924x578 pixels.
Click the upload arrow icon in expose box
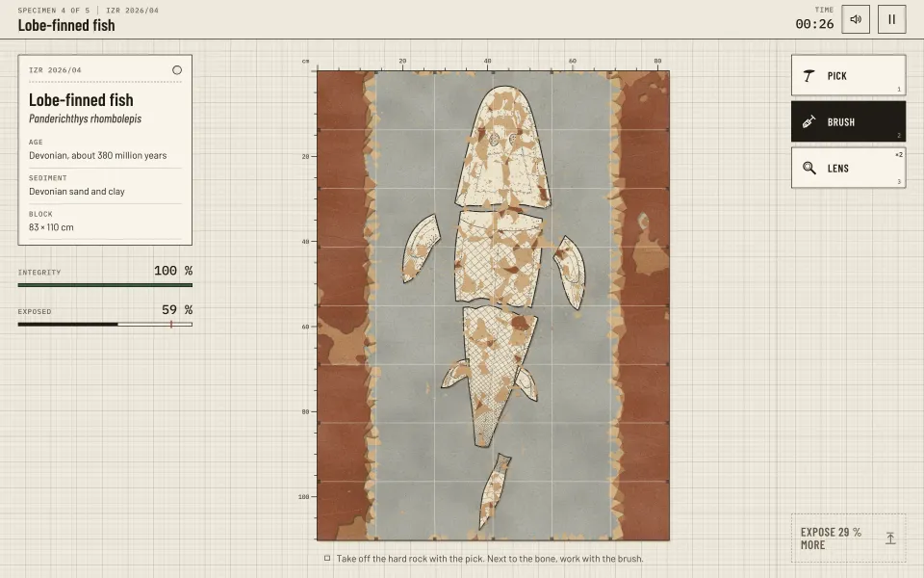[x=889, y=538]
